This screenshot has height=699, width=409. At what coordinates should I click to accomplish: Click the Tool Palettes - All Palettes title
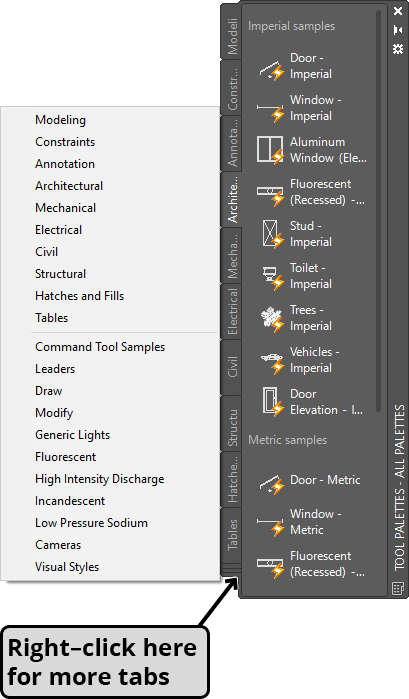pyautogui.click(x=399, y=487)
